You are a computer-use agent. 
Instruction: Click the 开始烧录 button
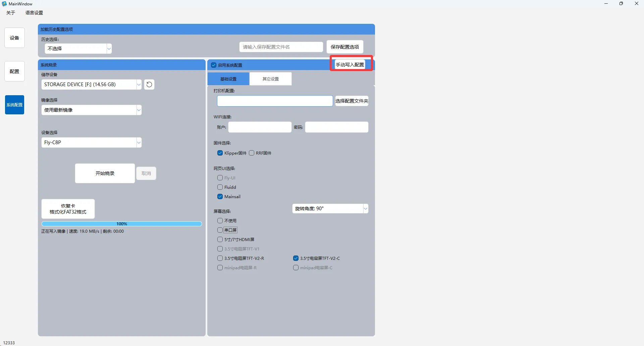coord(105,173)
